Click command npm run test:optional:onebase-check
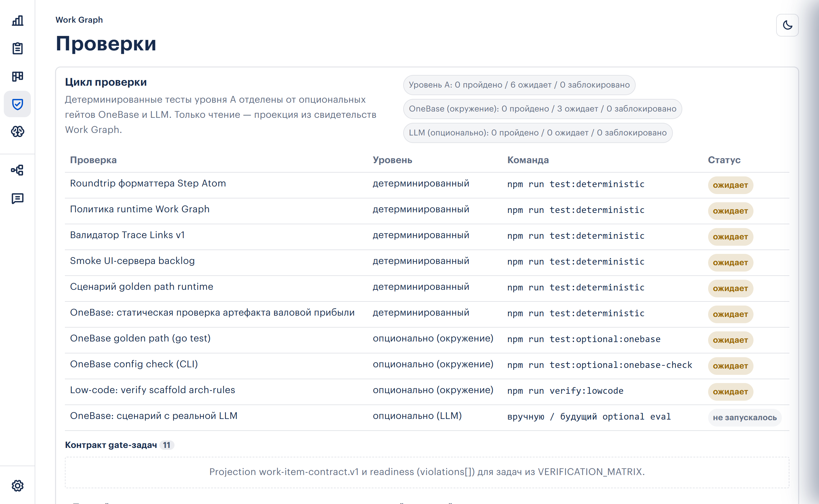This screenshot has width=819, height=504. [600, 365]
